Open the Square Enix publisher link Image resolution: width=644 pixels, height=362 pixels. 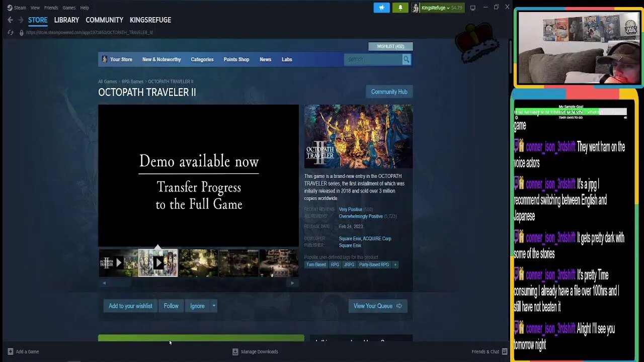350,245
